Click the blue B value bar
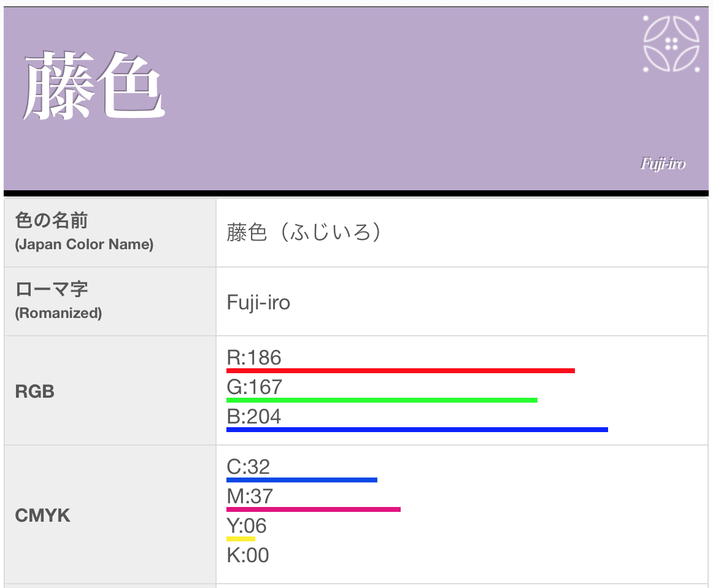Viewport: 713px width, 588px height. pyautogui.click(x=417, y=430)
